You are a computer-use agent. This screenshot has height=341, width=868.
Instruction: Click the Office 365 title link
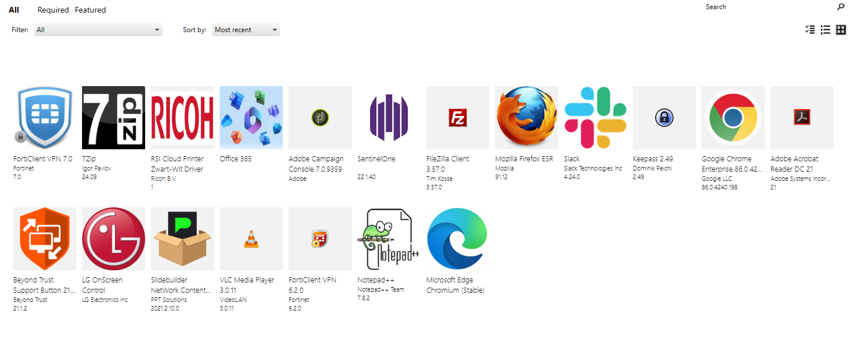(236, 159)
